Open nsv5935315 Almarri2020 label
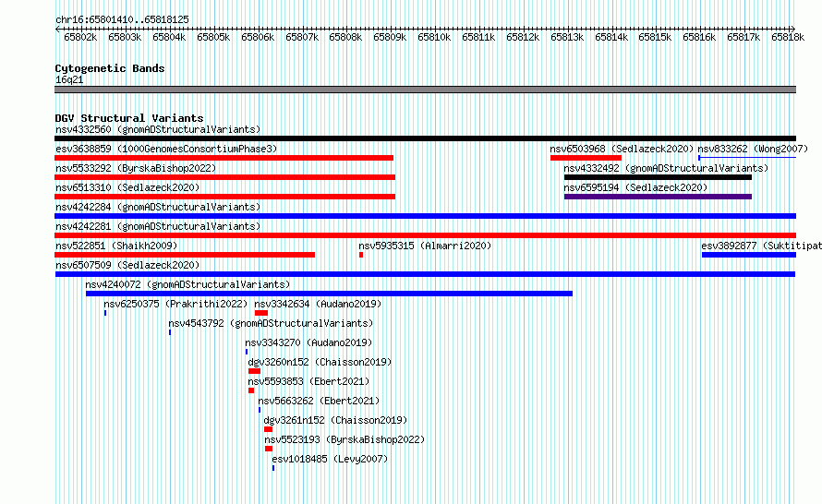The height and width of the screenshot is (504, 822). [x=425, y=246]
